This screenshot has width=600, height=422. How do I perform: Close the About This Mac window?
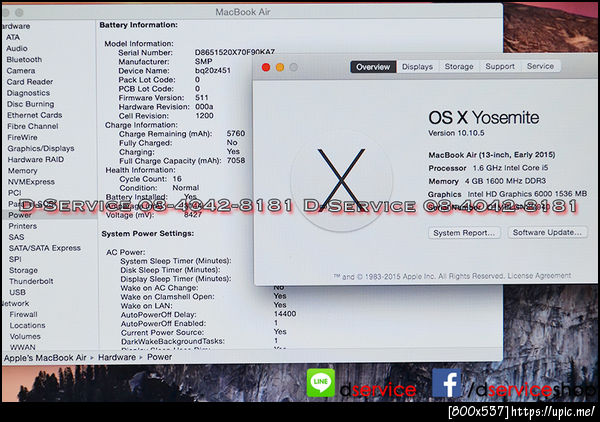(x=266, y=68)
